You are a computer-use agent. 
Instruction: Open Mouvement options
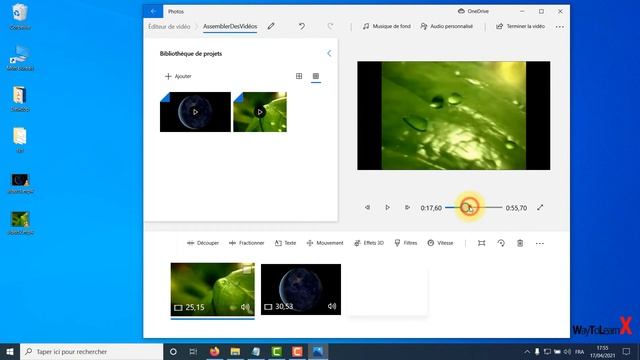325,243
